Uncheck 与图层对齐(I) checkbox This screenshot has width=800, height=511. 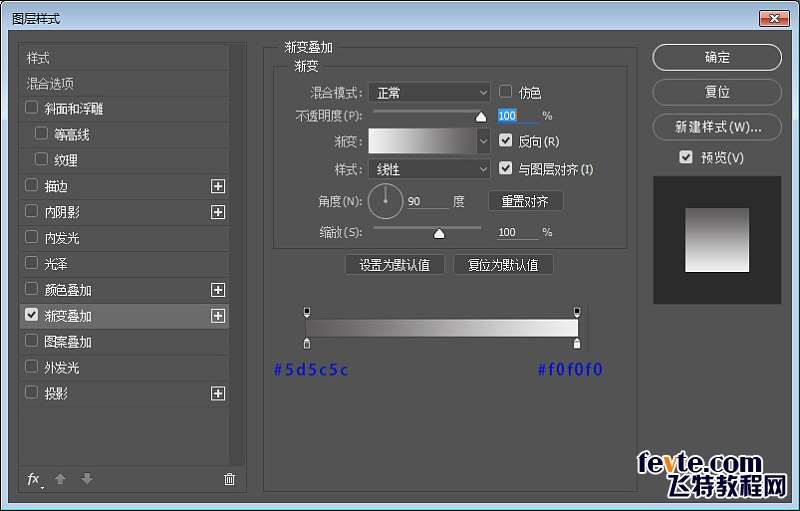pos(505,168)
